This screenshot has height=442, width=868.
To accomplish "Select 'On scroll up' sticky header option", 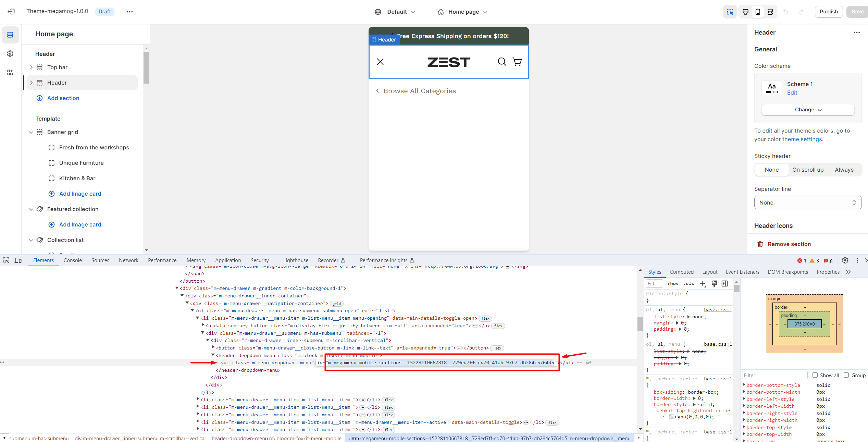I will coord(808,170).
